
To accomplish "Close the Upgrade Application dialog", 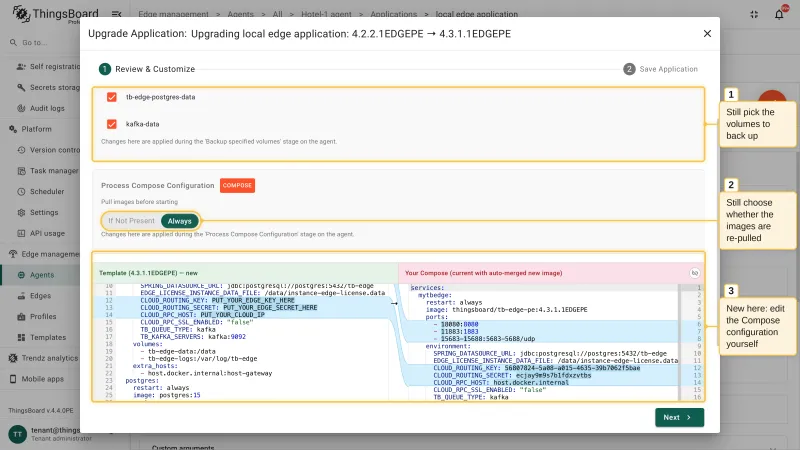I will coord(707,34).
